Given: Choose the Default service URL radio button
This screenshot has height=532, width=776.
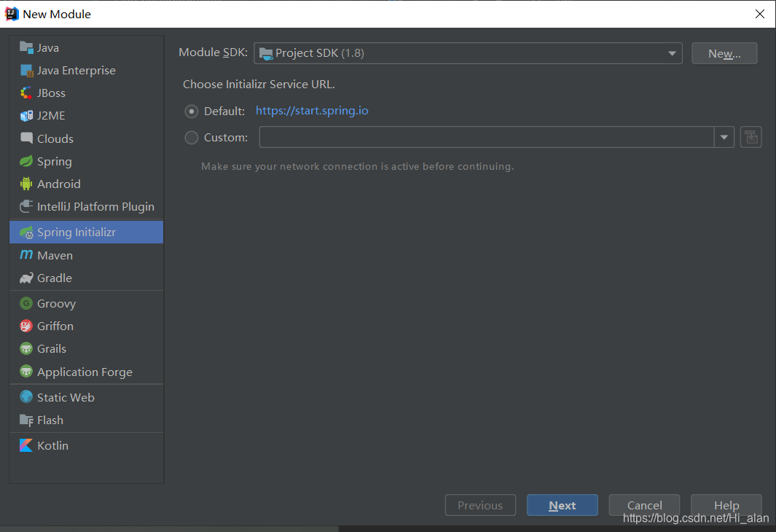Looking at the screenshot, I should pos(192,112).
